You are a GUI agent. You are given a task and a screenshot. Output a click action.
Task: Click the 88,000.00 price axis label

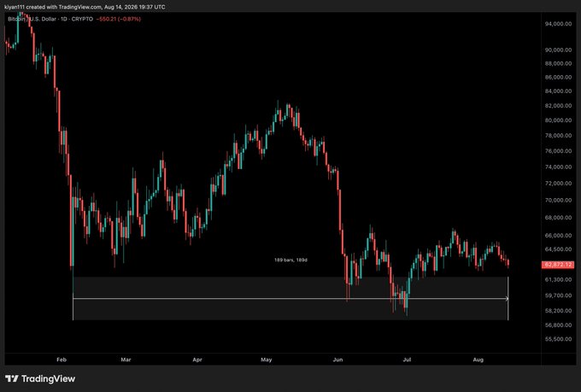point(558,63)
